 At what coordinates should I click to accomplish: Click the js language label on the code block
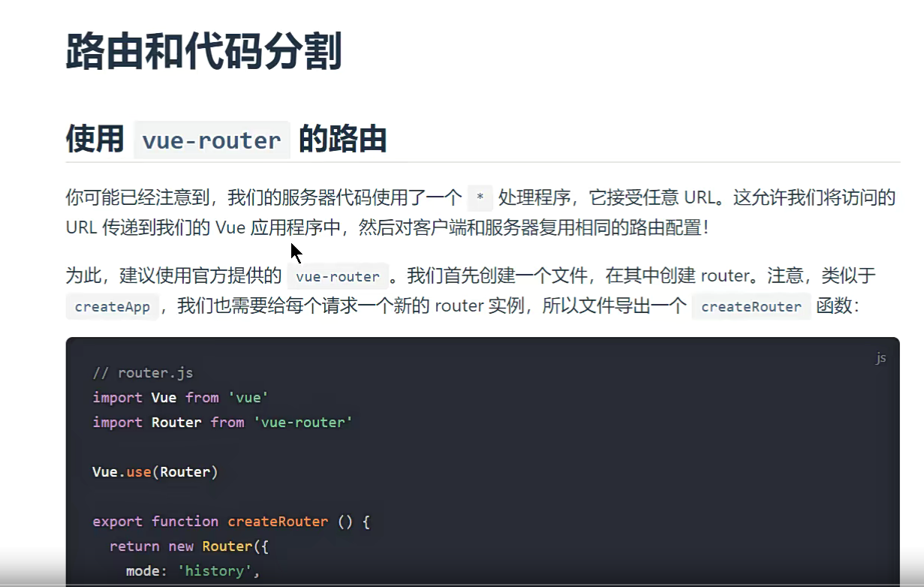(x=880, y=358)
